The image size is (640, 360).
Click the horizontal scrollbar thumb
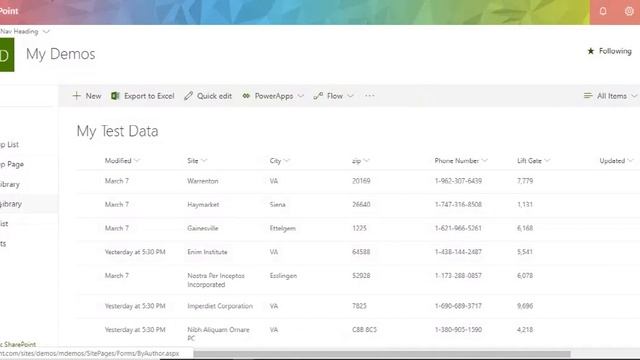(x=382, y=353)
